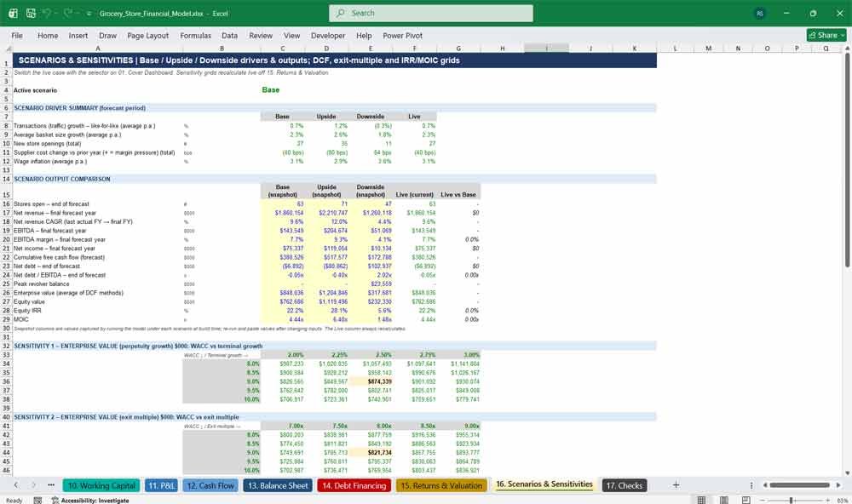Select highlighted $874,339 sensitivity cell

371,381
